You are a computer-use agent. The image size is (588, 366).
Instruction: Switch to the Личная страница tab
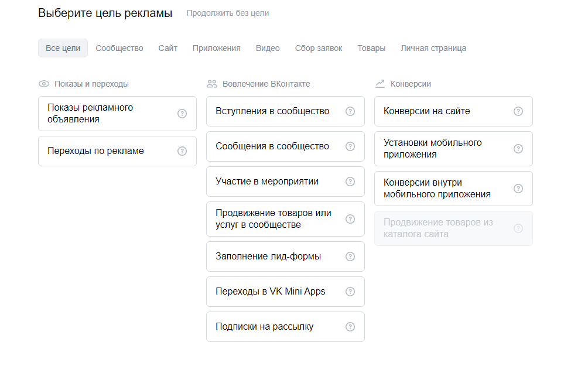click(x=433, y=48)
